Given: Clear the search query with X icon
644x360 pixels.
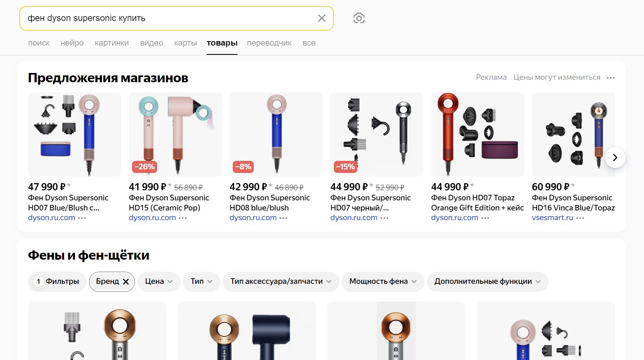Looking at the screenshot, I should click(x=321, y=18).
